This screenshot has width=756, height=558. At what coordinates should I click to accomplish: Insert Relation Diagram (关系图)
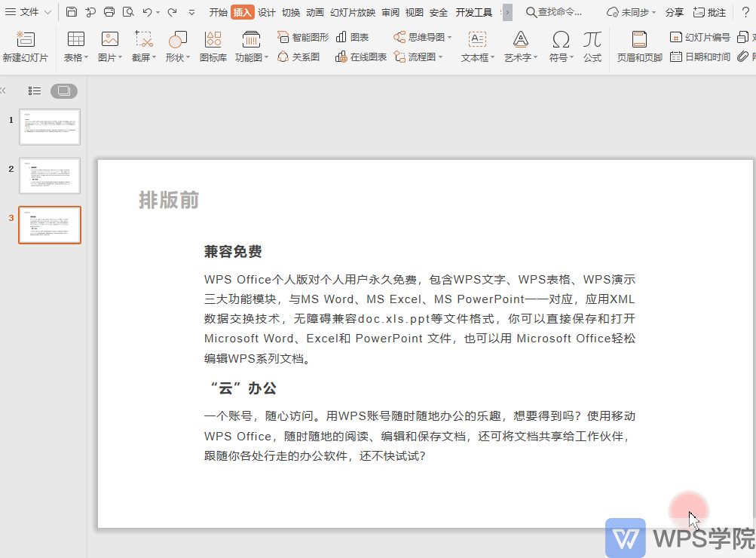(298, 57)
